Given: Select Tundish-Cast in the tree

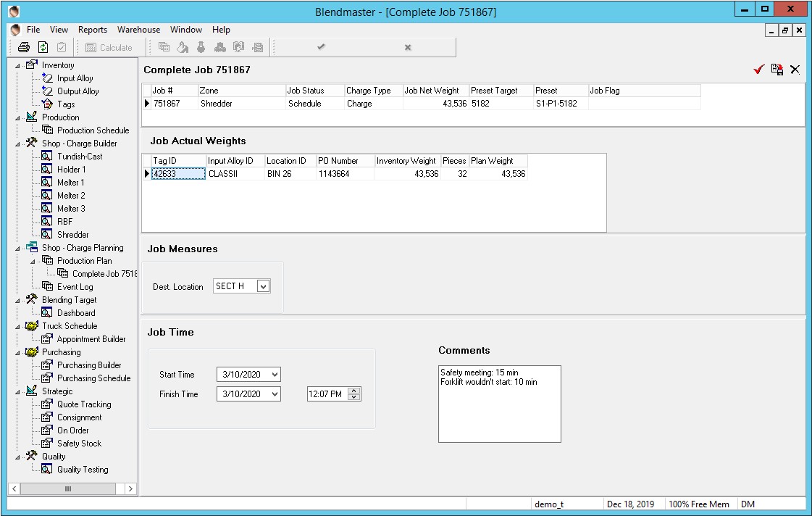Looking at the screenshot, I should tap(80, 157).
